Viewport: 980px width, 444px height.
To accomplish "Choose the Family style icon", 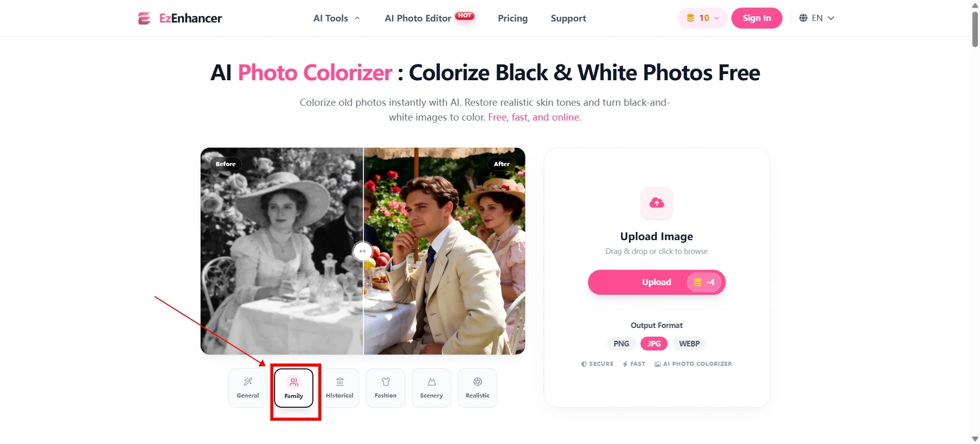I will coord(294,382).
